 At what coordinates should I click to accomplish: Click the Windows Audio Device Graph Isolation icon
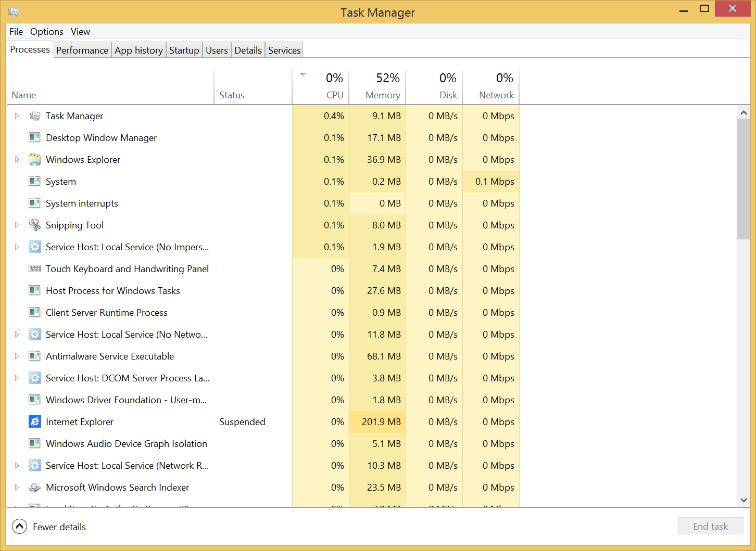click(x=35, y=444)
